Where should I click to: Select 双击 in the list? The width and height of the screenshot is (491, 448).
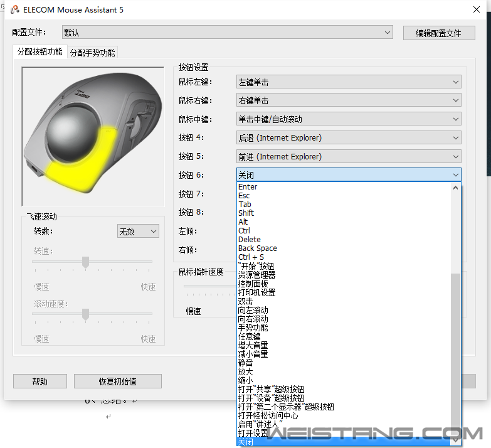pyautogui.click(x=344, y=301)
